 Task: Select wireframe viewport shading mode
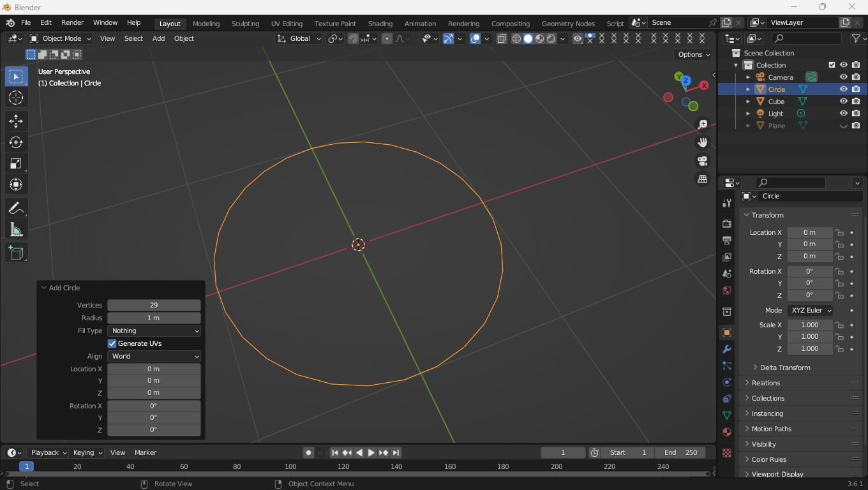point(516,38)
